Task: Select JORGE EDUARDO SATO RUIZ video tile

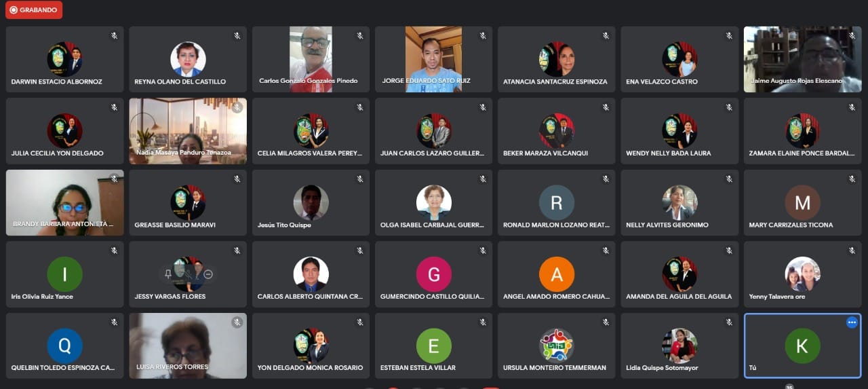Action: click(x=433, y=59)
